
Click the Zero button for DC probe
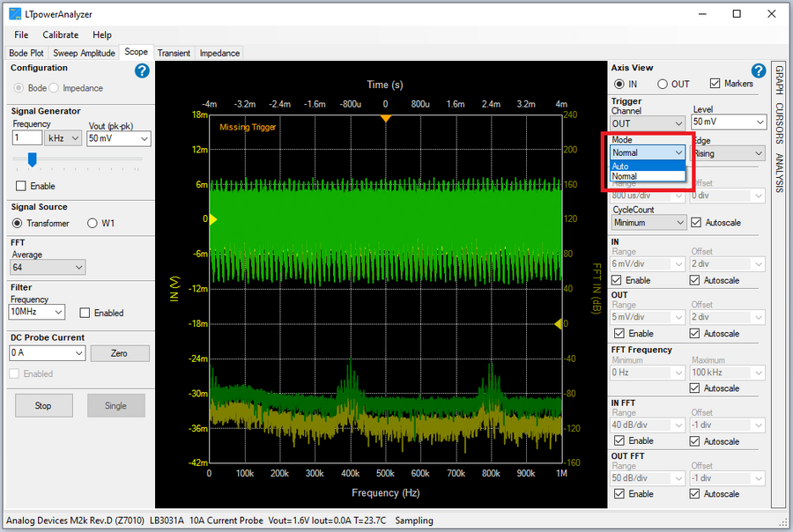tap(119, 353)
